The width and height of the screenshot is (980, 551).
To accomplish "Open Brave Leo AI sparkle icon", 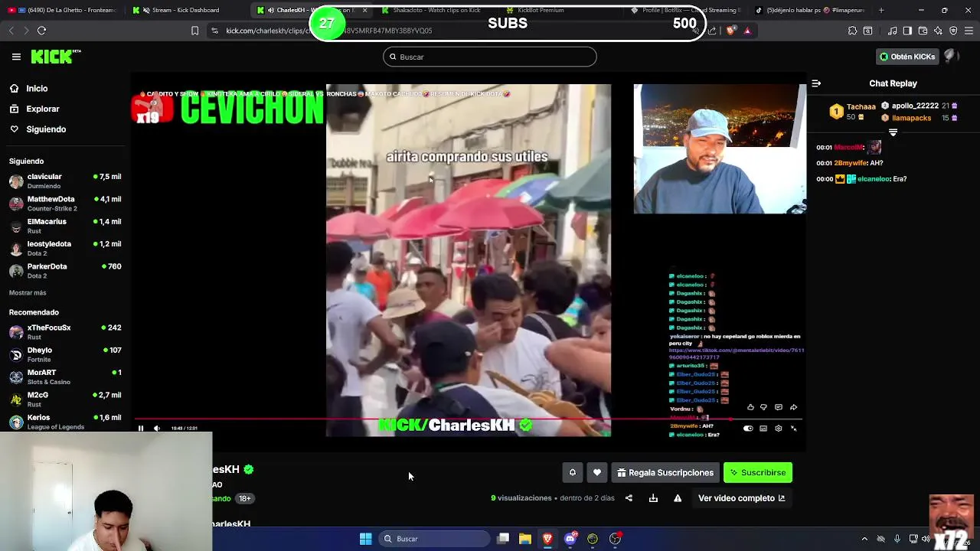I will (x=938, y=31).
